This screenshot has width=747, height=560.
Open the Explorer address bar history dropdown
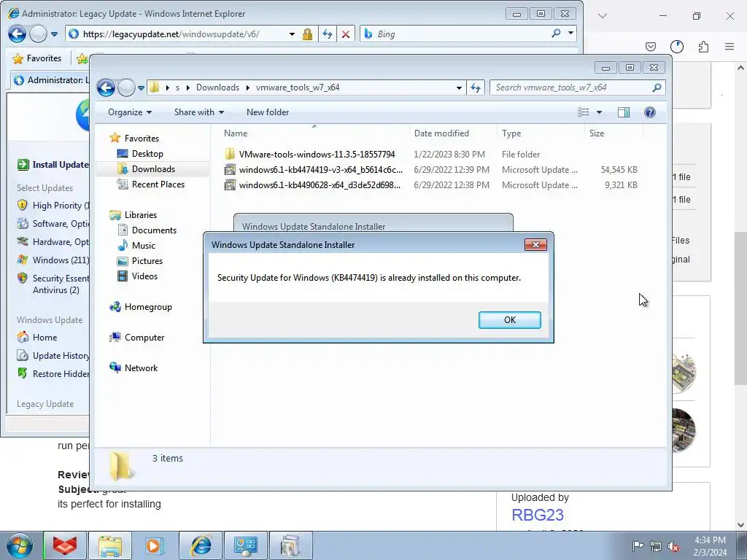coord(459,87)
